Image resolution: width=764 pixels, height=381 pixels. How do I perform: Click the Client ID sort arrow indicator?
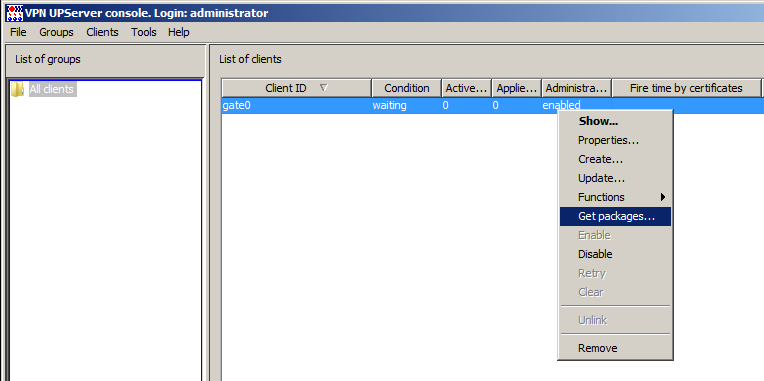[x=324, y=88]
